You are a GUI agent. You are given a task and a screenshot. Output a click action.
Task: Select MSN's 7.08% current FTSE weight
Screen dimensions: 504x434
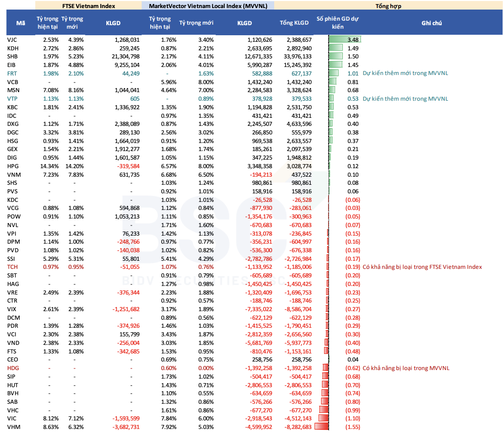click(51, 90)
